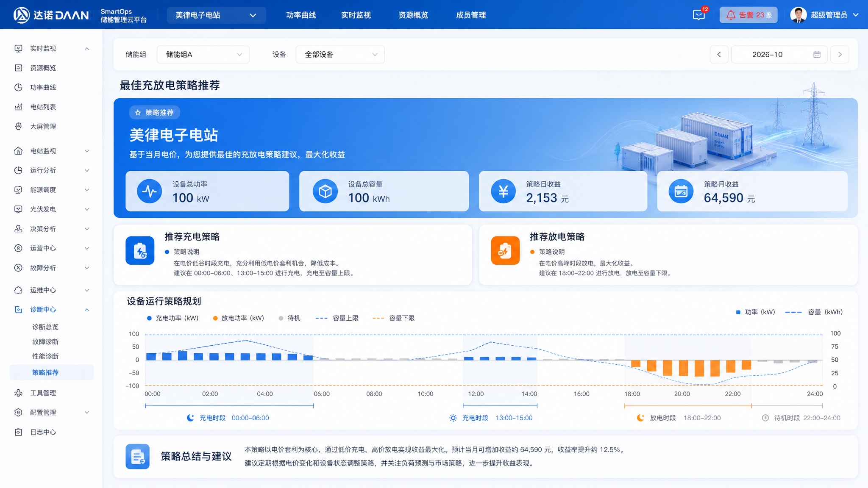
Task: Switch to 实时监视 top tab
Action: [356, 15]
